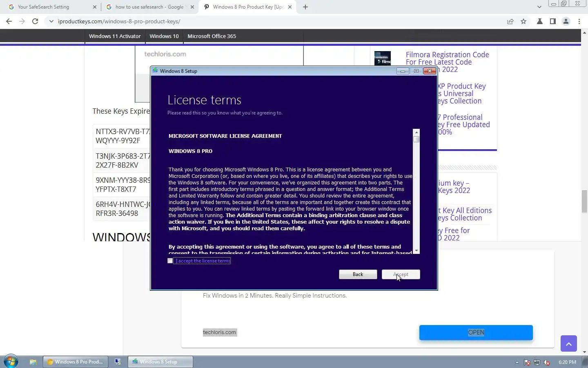This screenshot has width=588, height=368.
Task: Click the blue OPEN ad button
Action: [x=476, y=332]
